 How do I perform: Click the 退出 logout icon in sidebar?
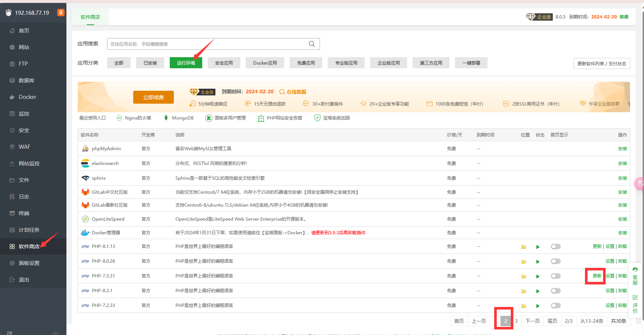[12, 280]
